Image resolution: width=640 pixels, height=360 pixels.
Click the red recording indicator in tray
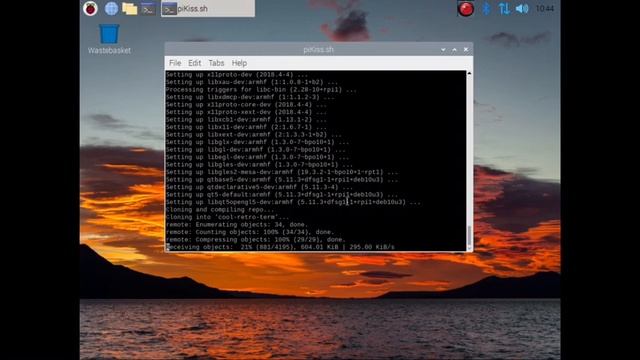pos(465,9)
